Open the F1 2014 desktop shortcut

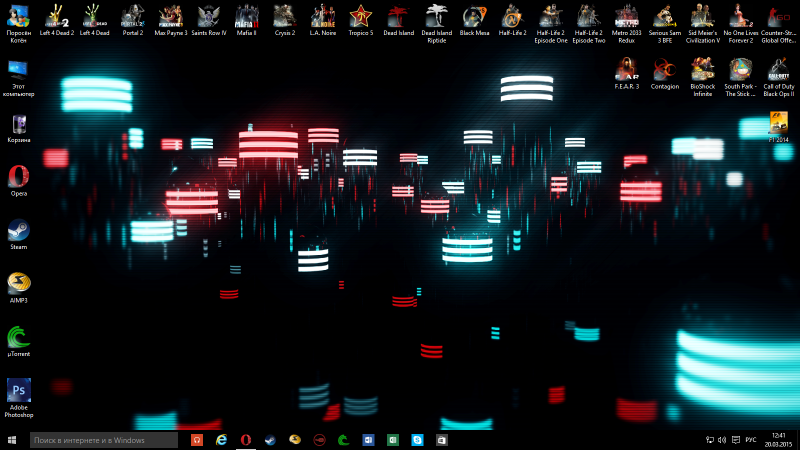779,128
